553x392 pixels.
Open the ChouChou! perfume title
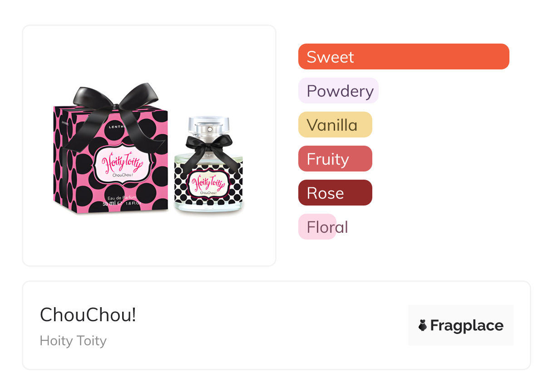(x=88, y=315)
